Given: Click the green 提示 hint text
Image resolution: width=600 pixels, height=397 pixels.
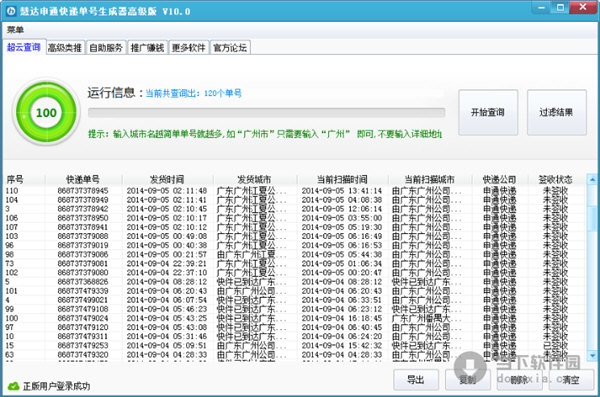Looking at the screenshot, I should [265, 134].
